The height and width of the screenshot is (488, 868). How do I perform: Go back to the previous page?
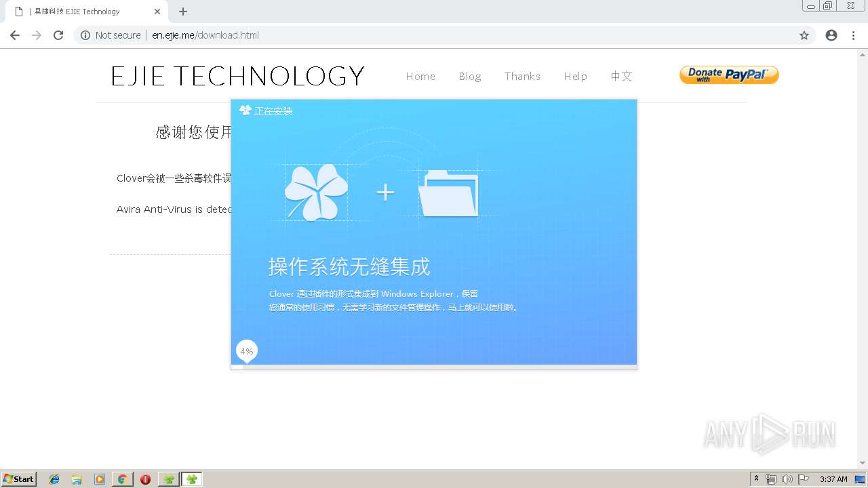click(x=15, y=35)
